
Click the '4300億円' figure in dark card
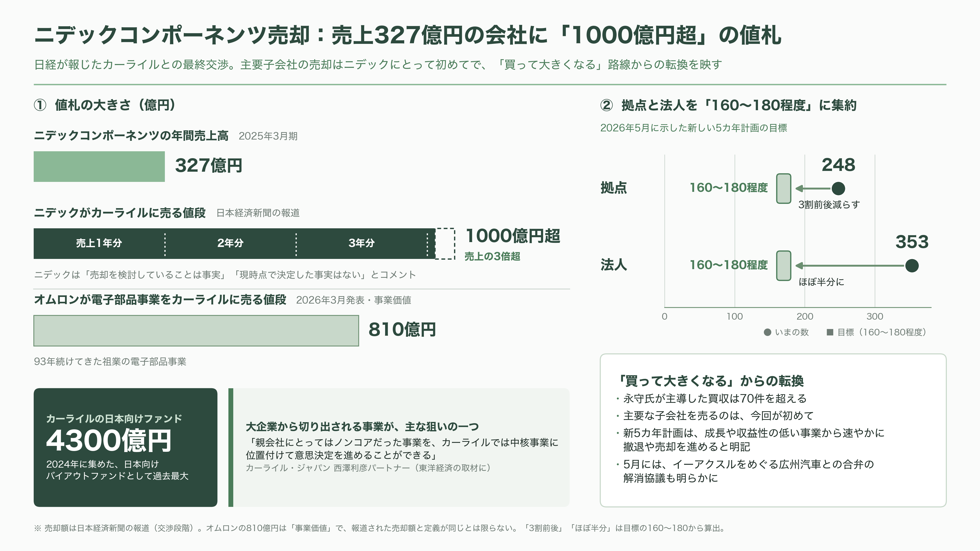[x=109, y=440]
